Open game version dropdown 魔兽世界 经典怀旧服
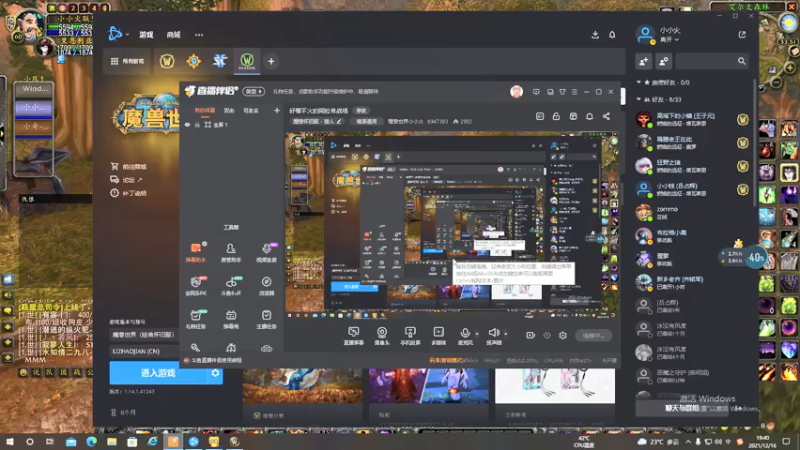 (x=144, y=335)
